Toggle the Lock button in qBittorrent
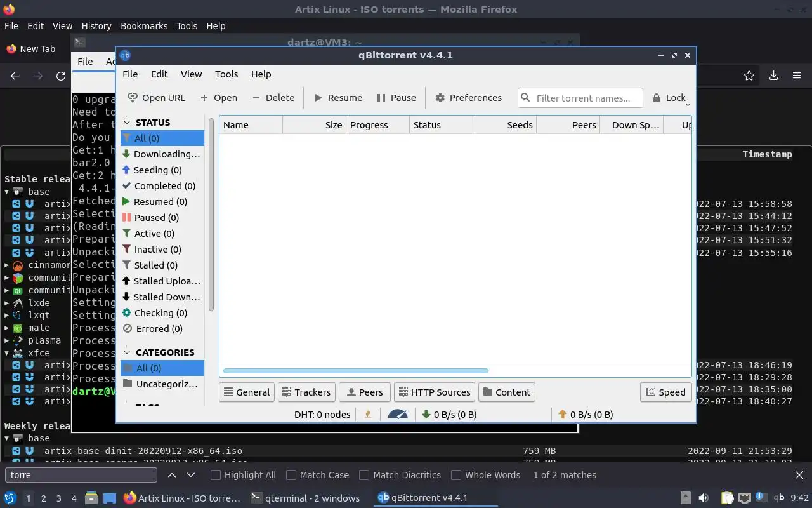Screen dimensions: 812x508 point(669,98)
